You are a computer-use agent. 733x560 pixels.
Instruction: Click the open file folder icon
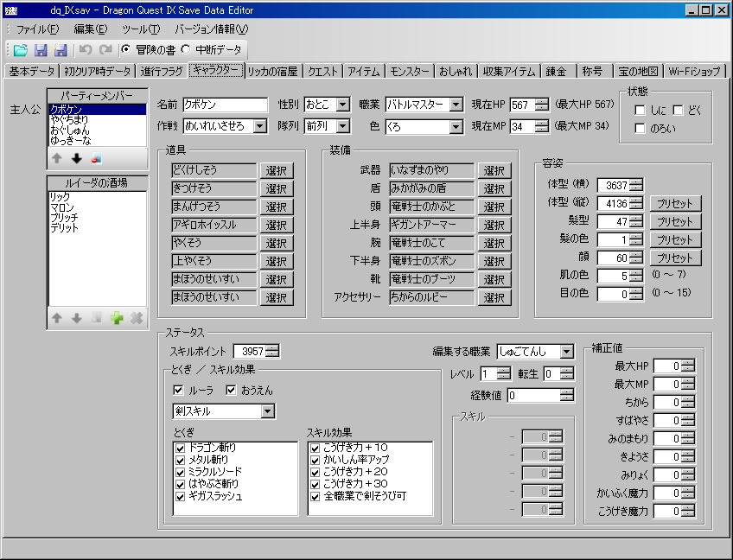(20, 50)
